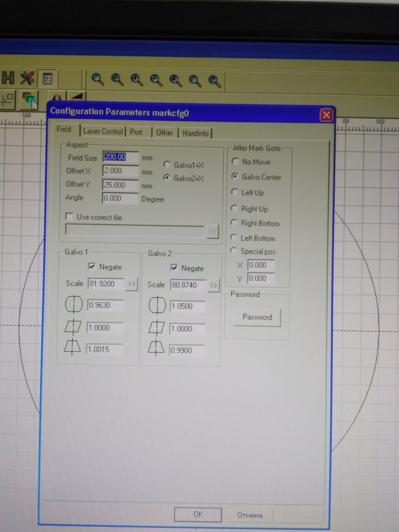Click the wrench and screwdriver settings icon
Viewport: 399px width, 532px height.
[x=28, y=78]
